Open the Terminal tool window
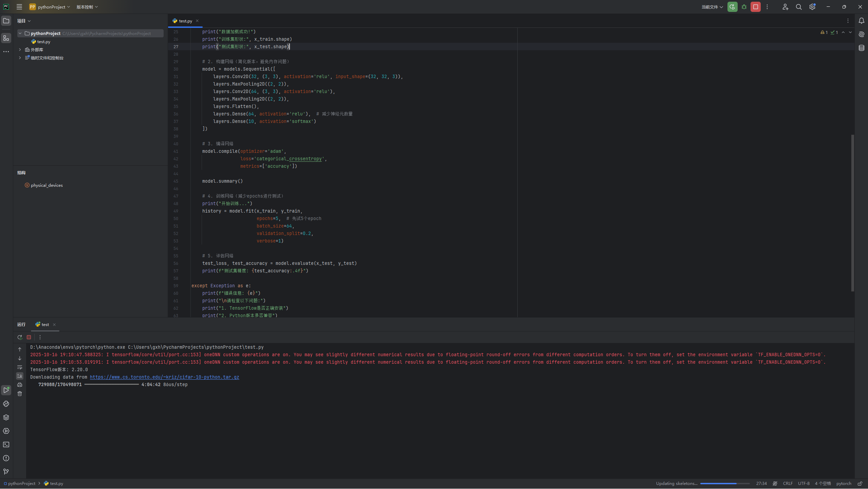 tap(6, 445)
